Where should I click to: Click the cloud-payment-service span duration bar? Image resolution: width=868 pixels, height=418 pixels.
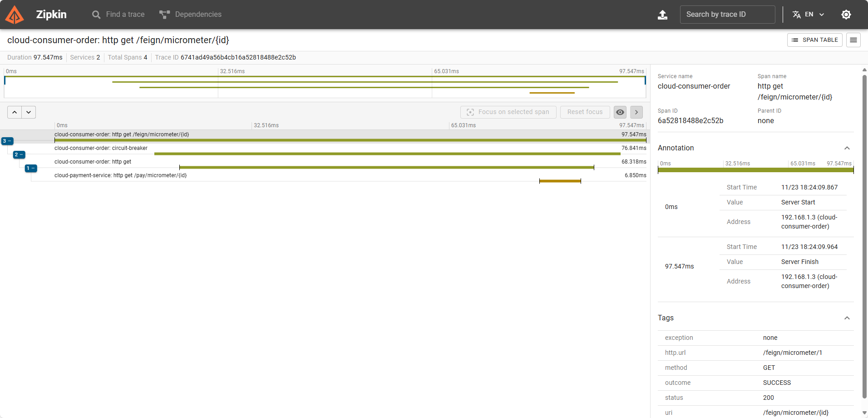[x=560, y=181]
